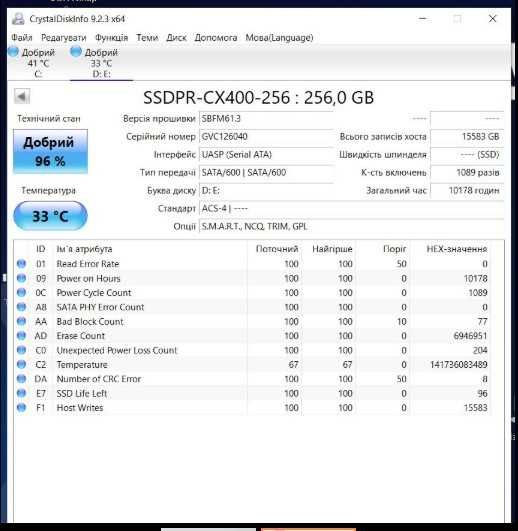The width and height of the screenshot is (518, 531).
Task: Select the Power on Hours attribute name
Action: 88,278
